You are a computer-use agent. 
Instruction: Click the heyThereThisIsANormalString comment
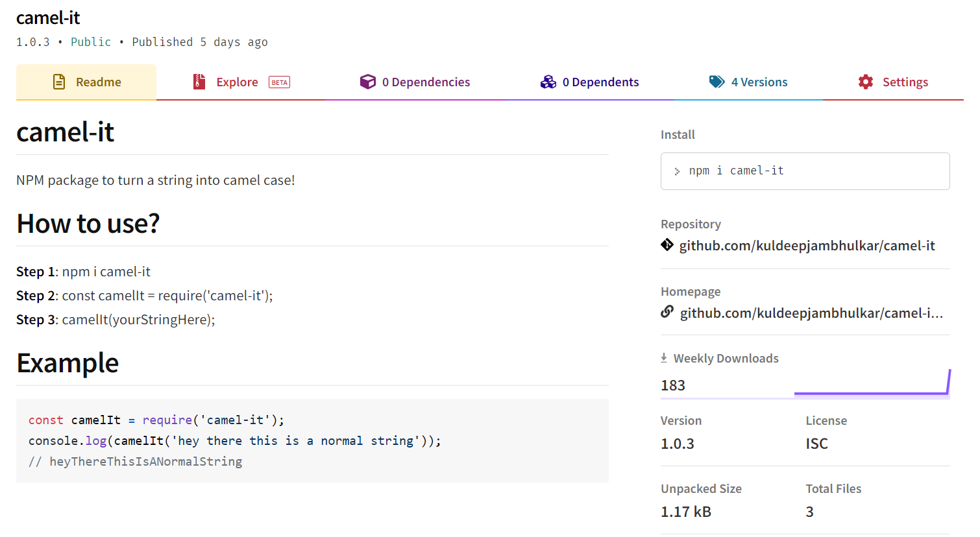click(x=136, y=462)
